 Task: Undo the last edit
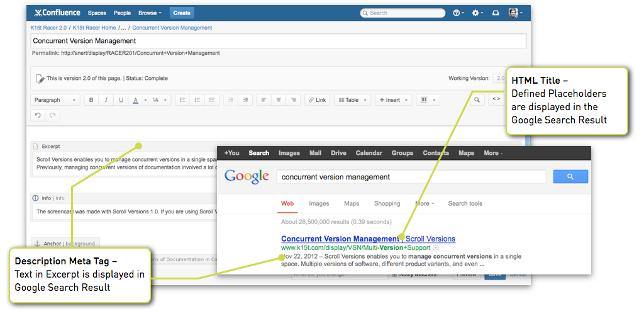38,115
